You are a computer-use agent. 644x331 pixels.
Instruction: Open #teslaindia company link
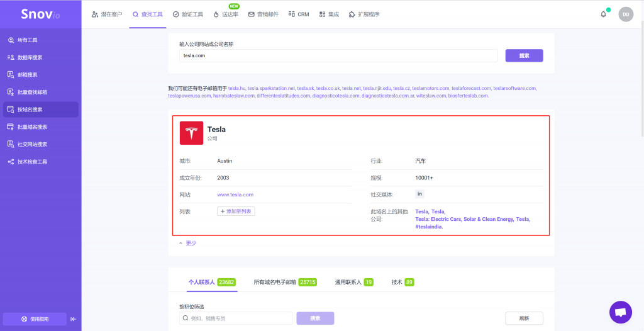pos(429,227)
